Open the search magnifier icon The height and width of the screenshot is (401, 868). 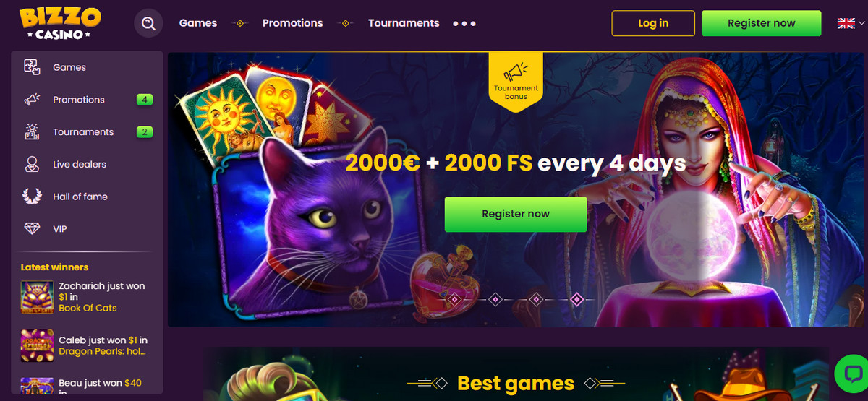pos(148,23)
